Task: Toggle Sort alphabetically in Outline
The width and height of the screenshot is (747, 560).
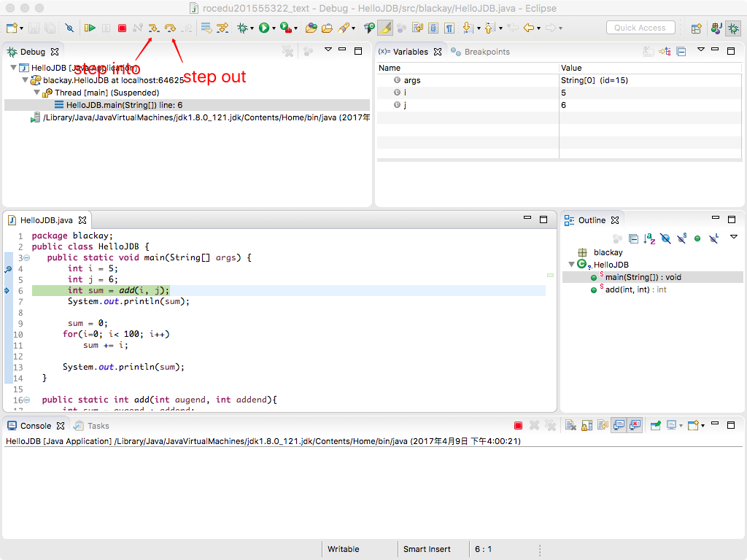Action: (649, 238)
